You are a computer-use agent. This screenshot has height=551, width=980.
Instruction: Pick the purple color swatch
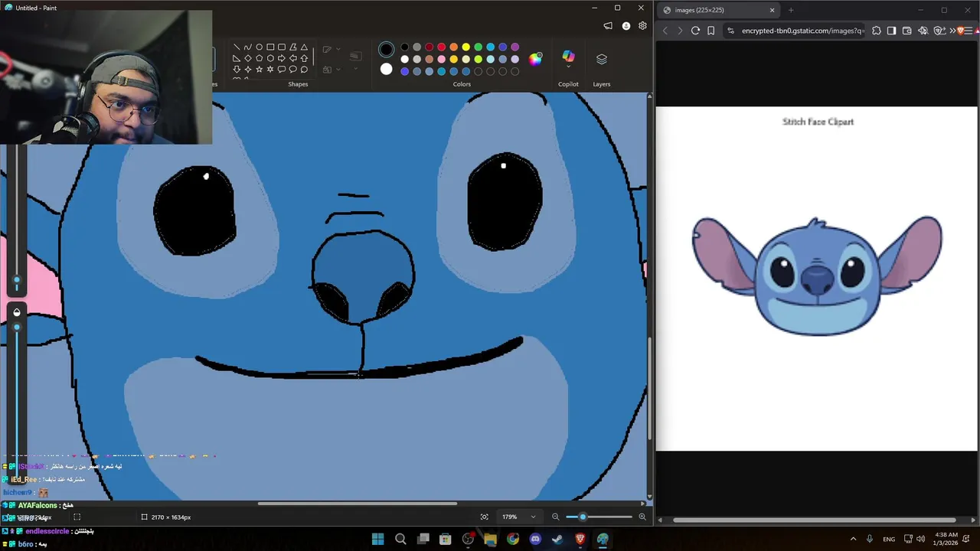tap(514, 47)
